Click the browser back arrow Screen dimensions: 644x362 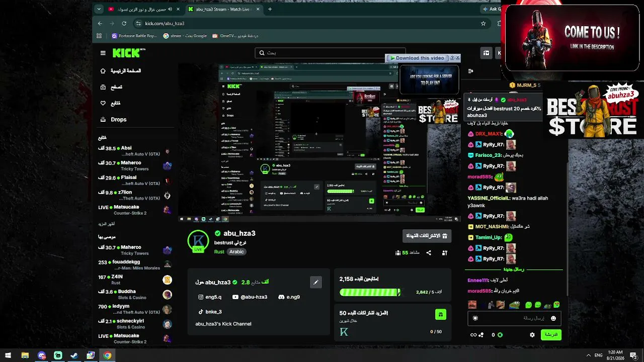click(100, 24)
